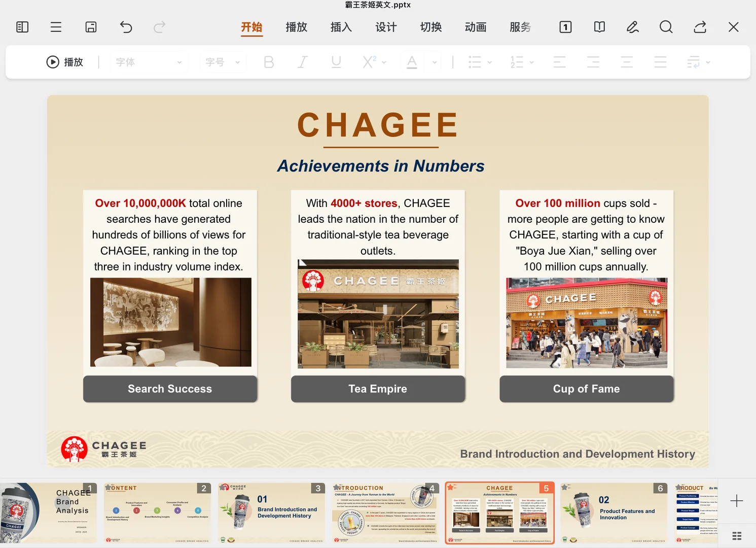Apply the font color A button
The height and width of the screenshot is (548, 756).
(412, 62)
